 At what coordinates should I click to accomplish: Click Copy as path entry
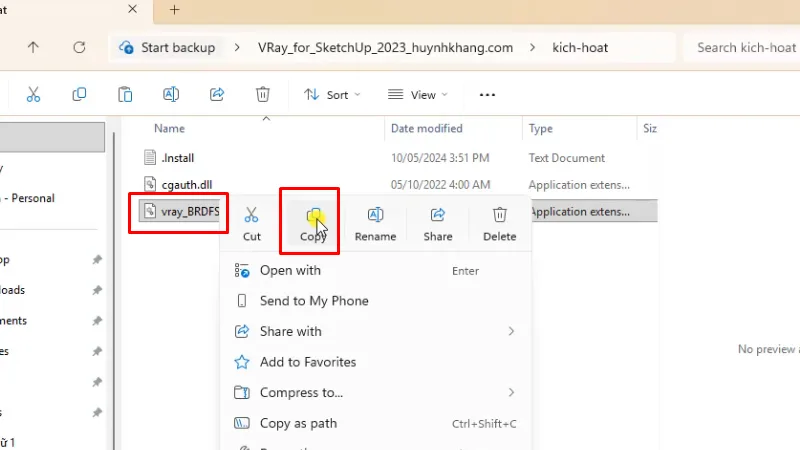click(376, 423)
